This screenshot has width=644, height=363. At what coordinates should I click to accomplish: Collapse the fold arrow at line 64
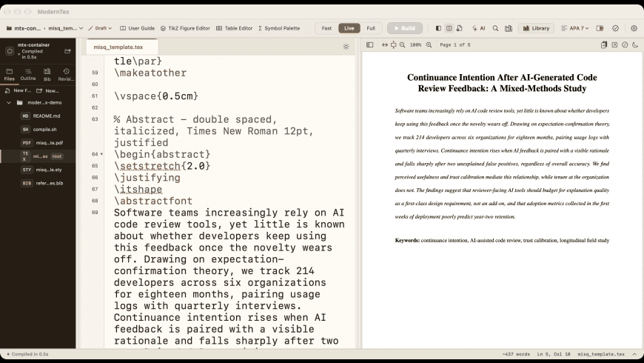pos(102,154)
